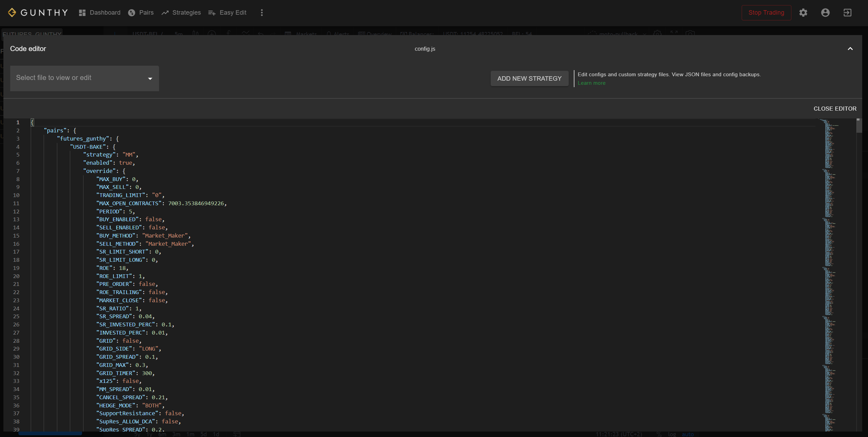868x437 pixels.
Task: Click the "SupRes_ALLOW_DCA": false line
Action: [139, 421]
